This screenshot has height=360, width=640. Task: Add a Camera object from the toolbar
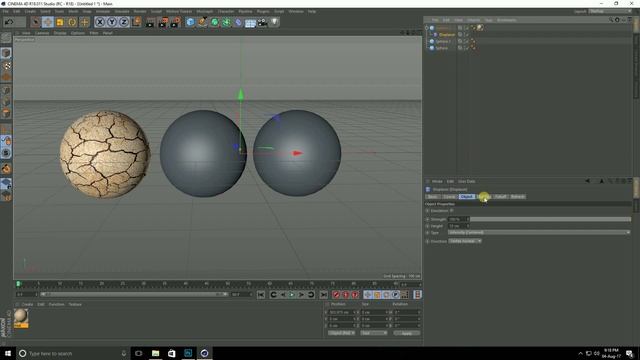262,22
